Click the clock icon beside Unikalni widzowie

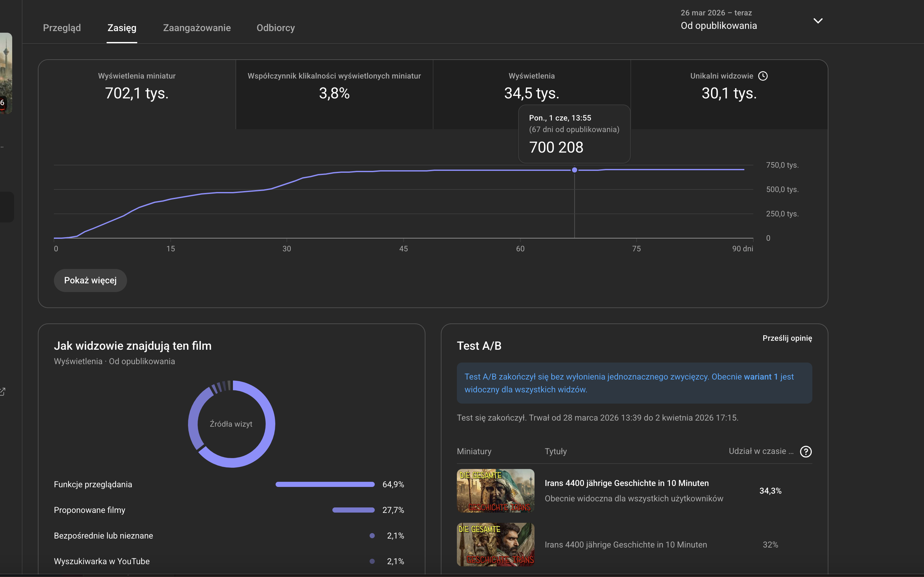click(763, 76)
